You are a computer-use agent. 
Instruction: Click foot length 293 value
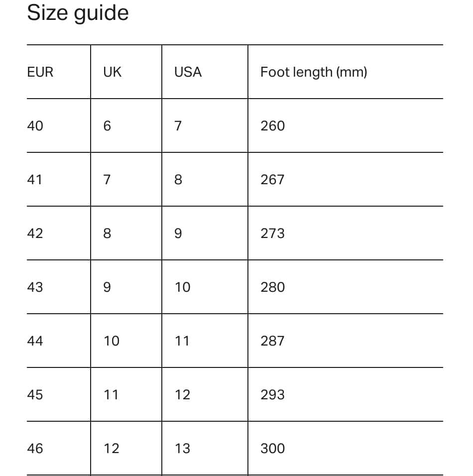click(x=273, y=395)
